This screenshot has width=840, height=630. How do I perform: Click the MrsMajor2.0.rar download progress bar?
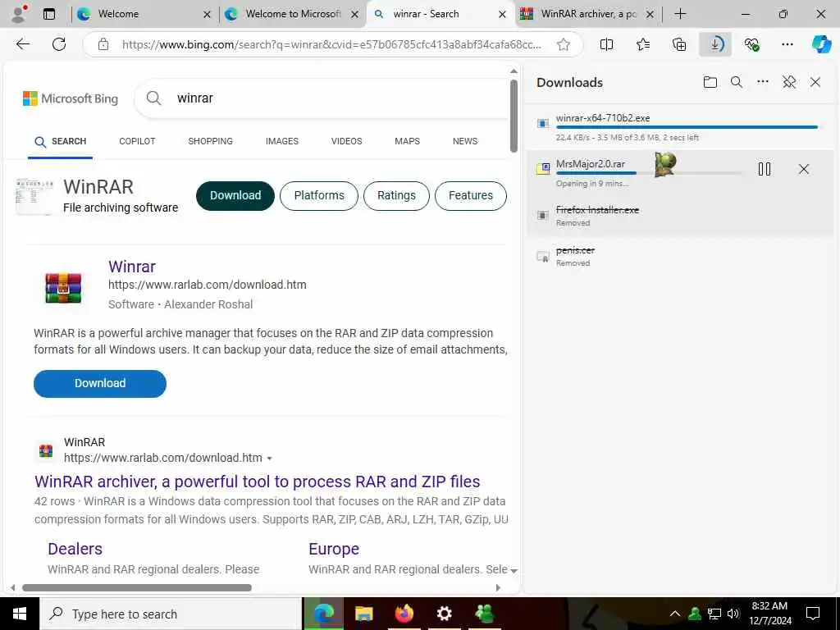coord(650,173)
